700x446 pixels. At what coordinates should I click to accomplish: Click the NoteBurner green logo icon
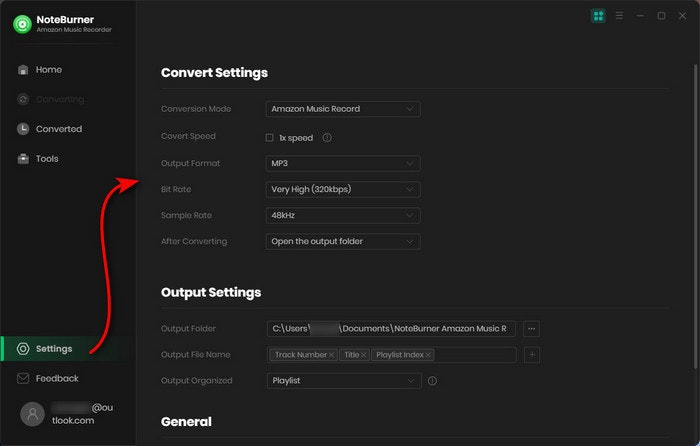(x=22, y=24)
